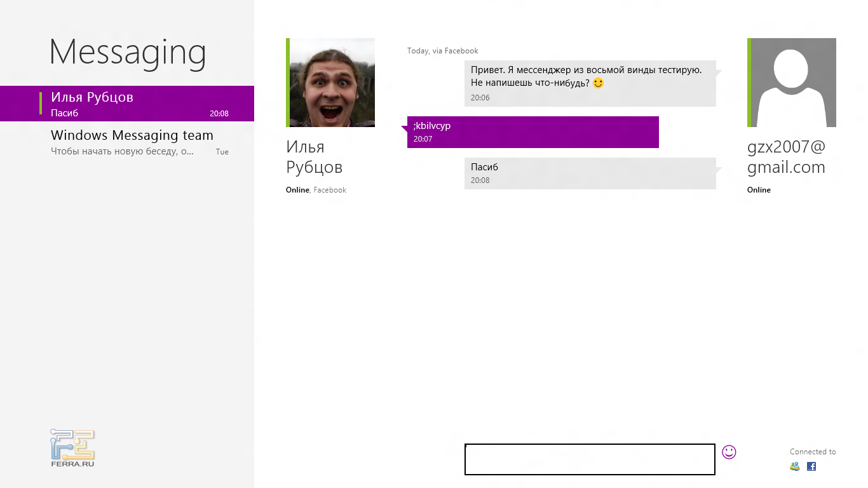
Task: Click the Connected to label
Action: pos(813,452)
